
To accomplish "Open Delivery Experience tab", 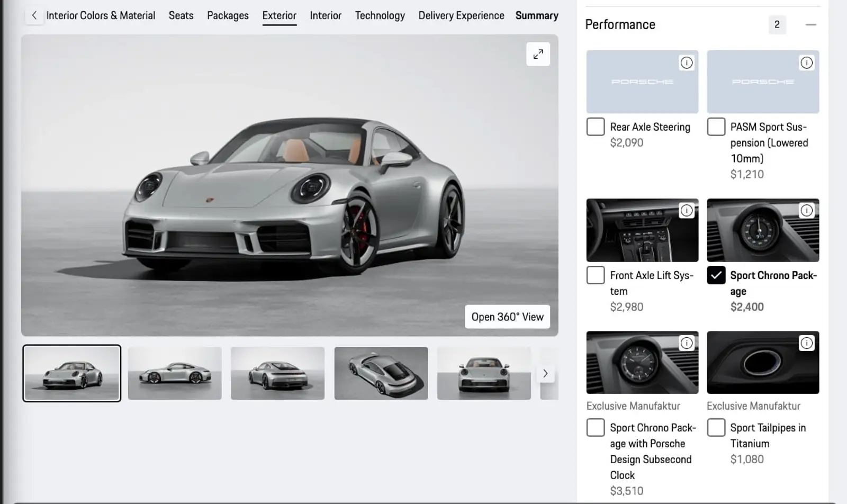I will coord(461,15).
